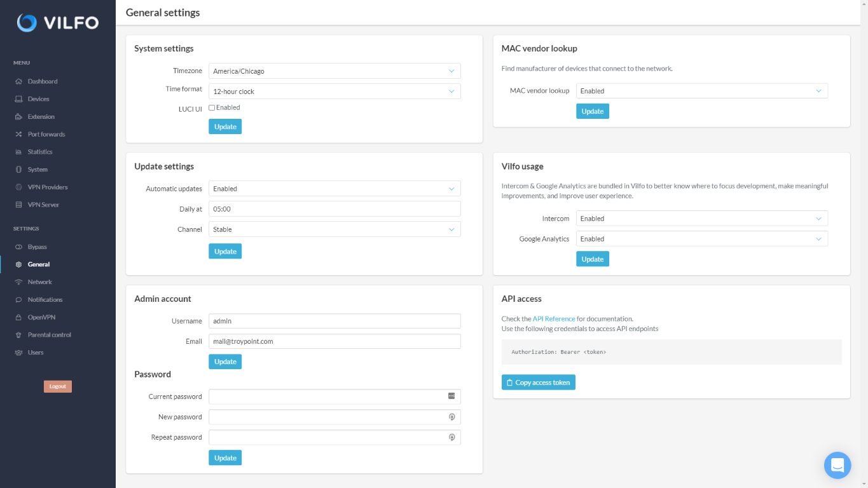The image size is (868, 488).
Task: Click the VPN Server sidebar icon
Action: [18, 205]
